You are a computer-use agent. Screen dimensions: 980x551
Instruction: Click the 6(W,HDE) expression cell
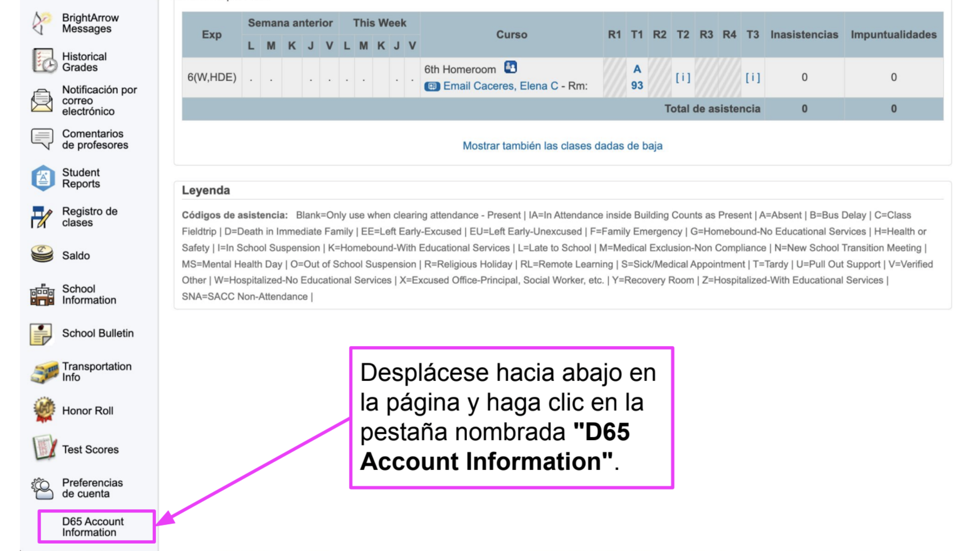[212, 77]
